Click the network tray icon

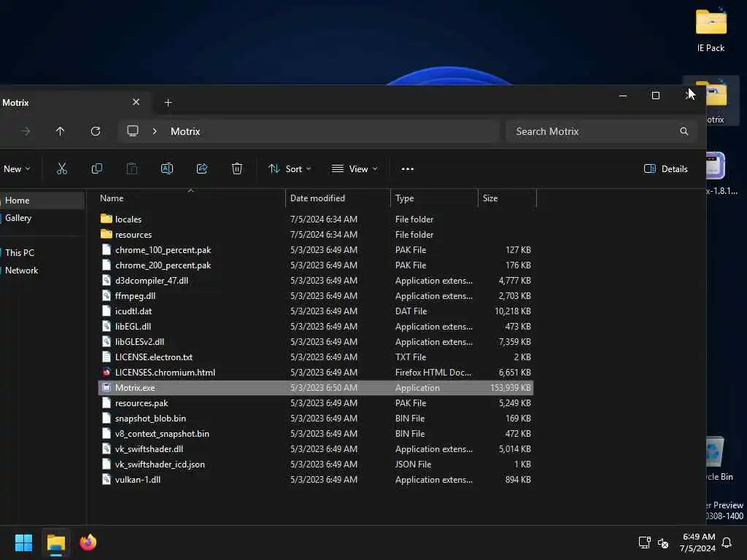click(x=645, y=542)
